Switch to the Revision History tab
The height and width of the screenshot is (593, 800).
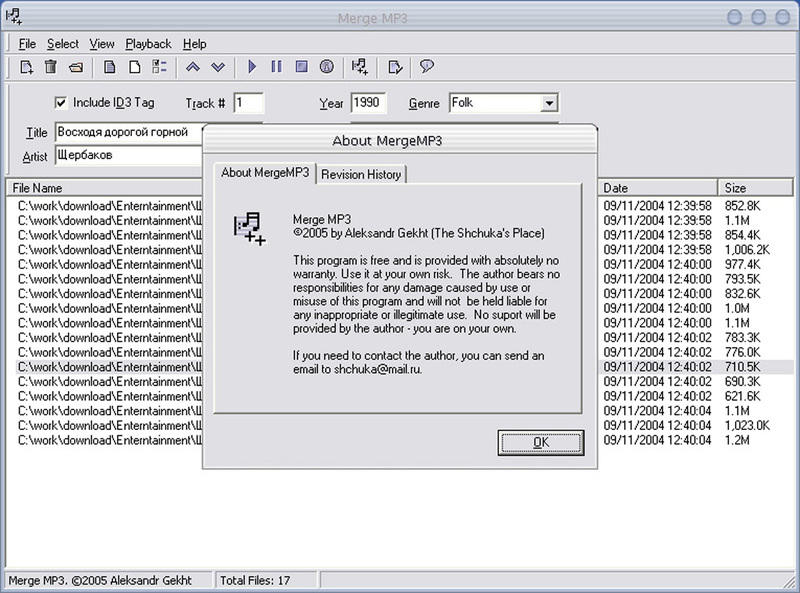pos(361,174)
